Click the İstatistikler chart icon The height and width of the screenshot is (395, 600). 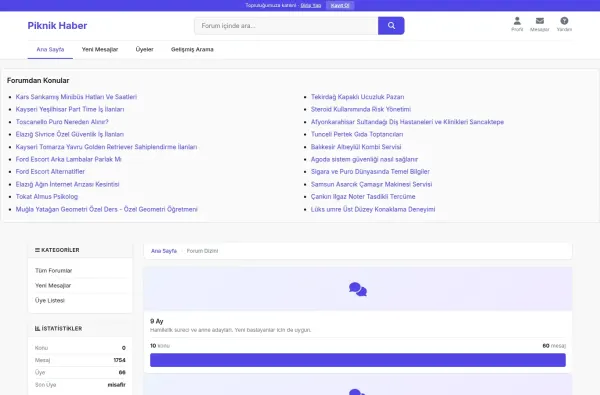(x=37, y=328)
